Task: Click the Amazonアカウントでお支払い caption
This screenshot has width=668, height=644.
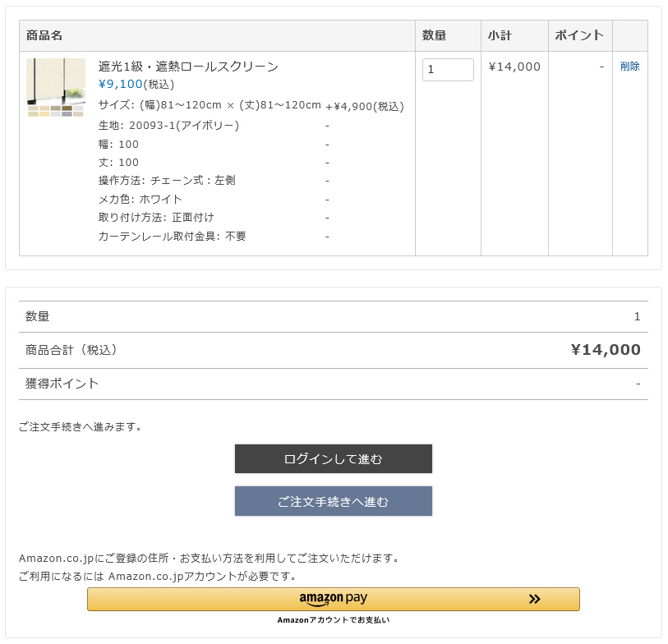Action: (x=333, y=620)
